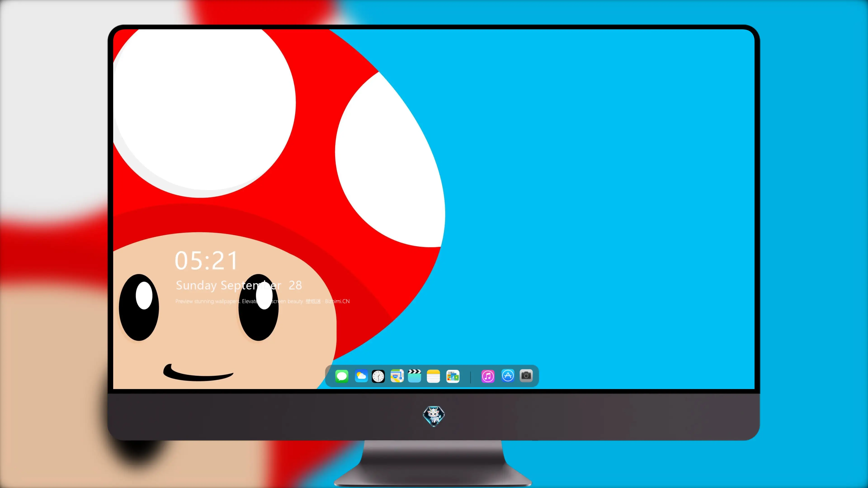Viewport: 868px width, 488px height.
Task: Launch the Weather app with sun and cloud
Action: (x=361, y=376)
